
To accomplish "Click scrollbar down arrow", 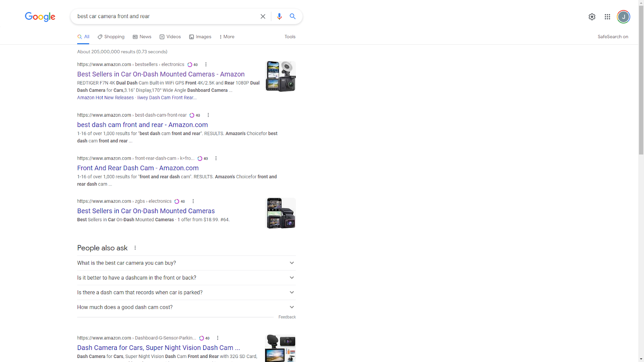I will [x=641, y=359].
